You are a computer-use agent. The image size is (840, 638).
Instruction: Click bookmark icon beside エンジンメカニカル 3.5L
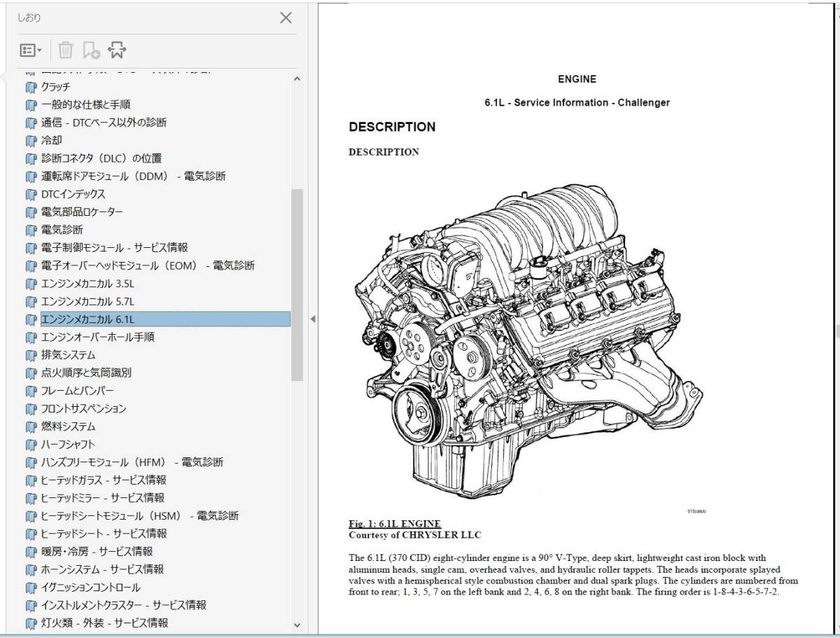(x=30, y=284)
